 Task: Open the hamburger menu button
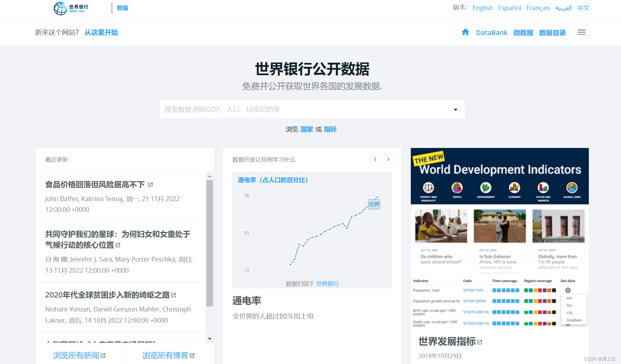tap(582, 32)
